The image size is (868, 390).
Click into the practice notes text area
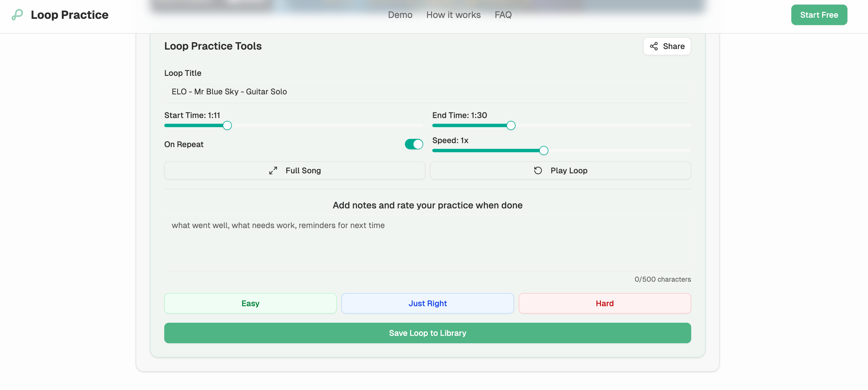(x=427, y=243)
